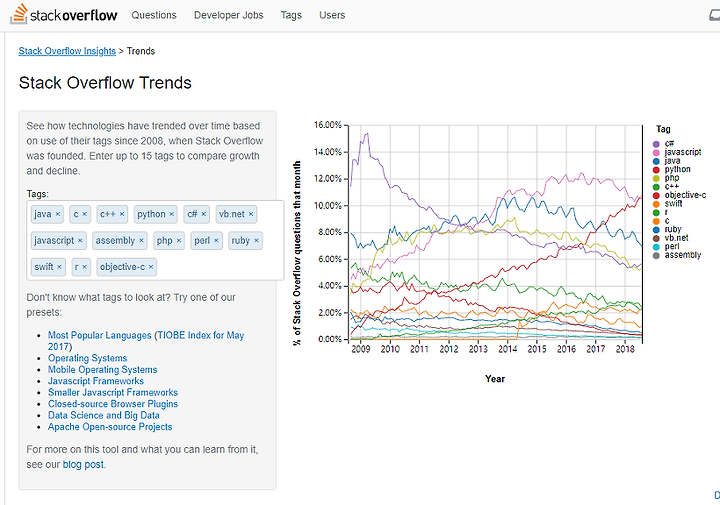This screenshot has height=505, width=720.
Task: Open Data Science and Big Data preset
Action: [x=104, y=415]
